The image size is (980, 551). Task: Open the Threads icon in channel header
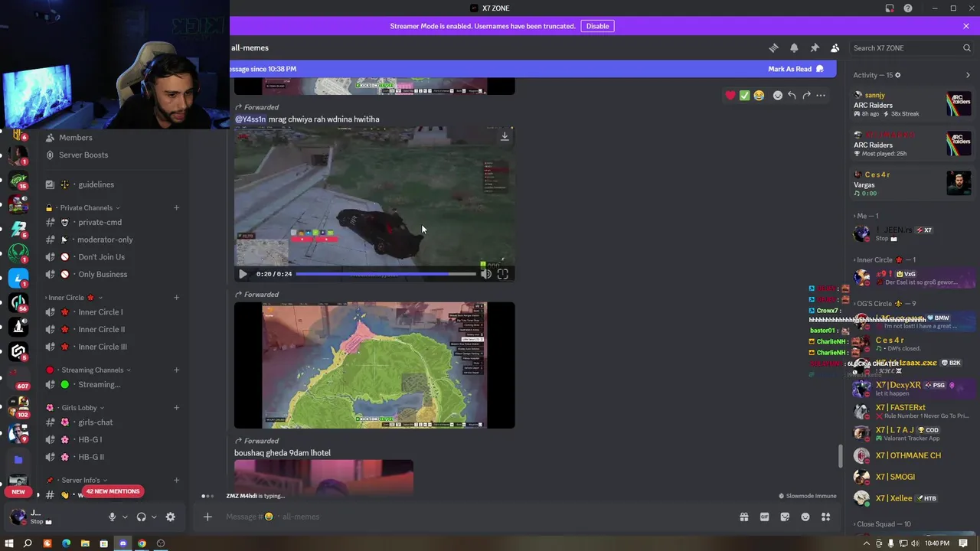point(773,47)
